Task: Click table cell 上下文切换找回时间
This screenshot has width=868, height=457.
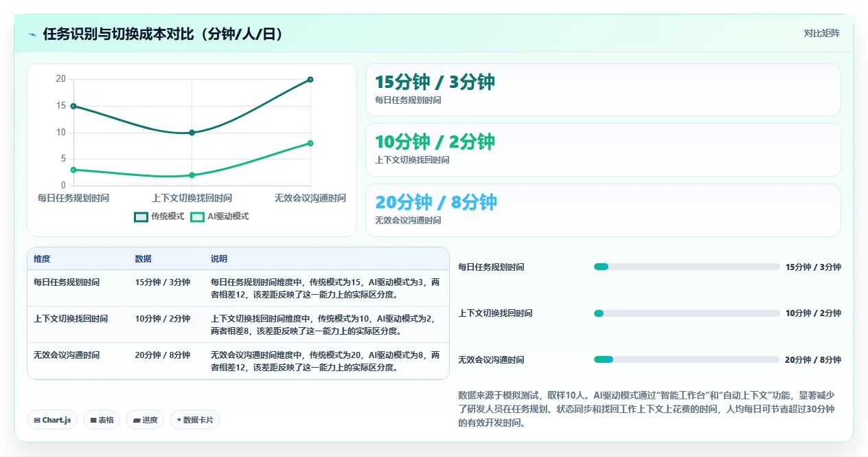Action: pos(71,319)
